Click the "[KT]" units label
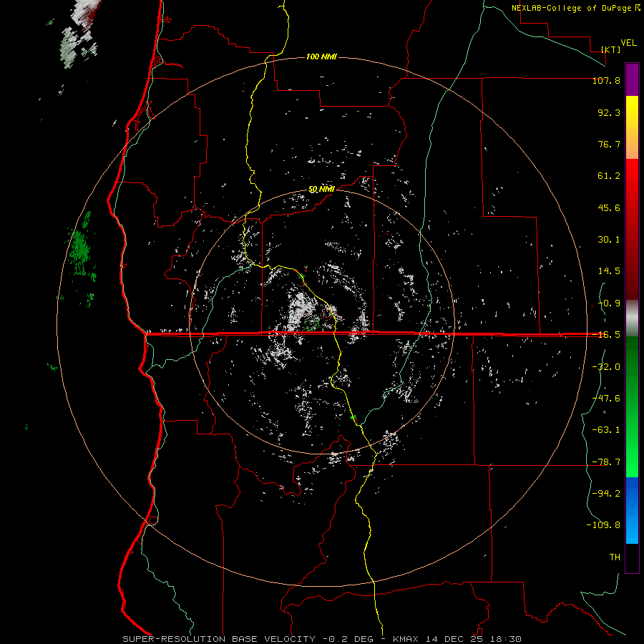The width and height of the screenshot is (644, 644). pyautogui.click(x=611, y=49)
